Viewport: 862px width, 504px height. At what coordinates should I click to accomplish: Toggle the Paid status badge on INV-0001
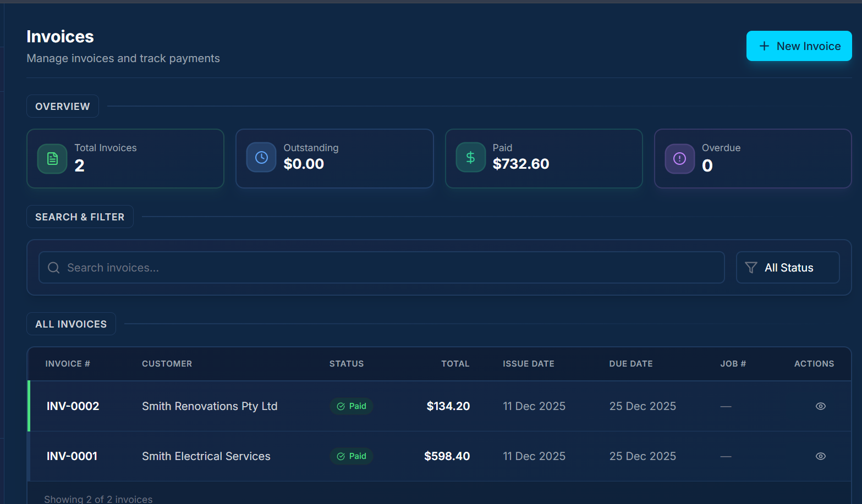[x=351, y=456]
